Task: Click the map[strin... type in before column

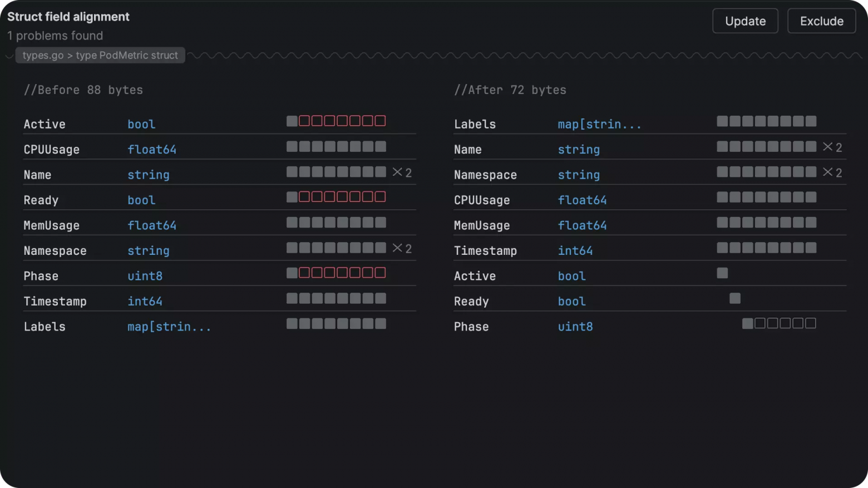Action: [169, 327]
